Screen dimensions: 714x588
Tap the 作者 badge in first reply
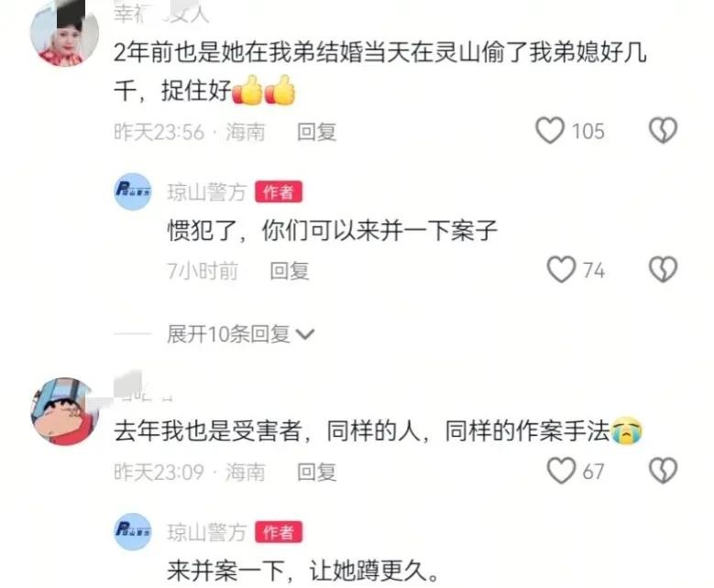pyautogui.click(x=279, y=192)
